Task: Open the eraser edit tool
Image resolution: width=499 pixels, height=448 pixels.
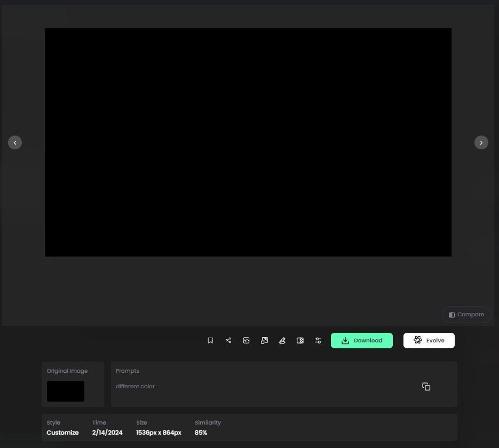Action: [282, 340]
